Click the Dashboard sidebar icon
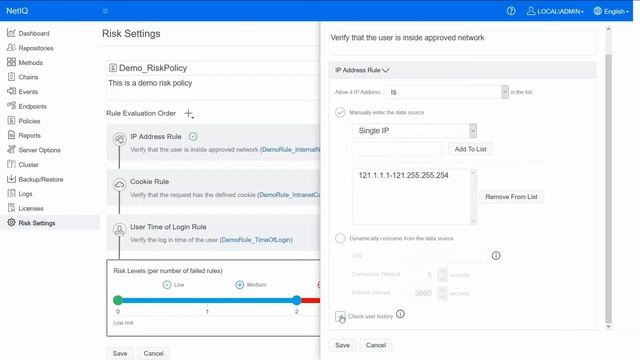 tap(11, 33)
